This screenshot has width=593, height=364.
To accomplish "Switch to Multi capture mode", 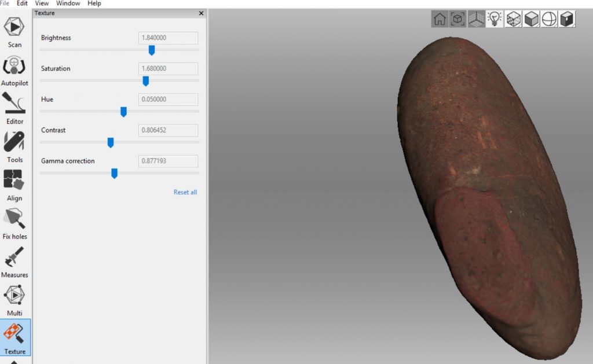I will 14,300.
